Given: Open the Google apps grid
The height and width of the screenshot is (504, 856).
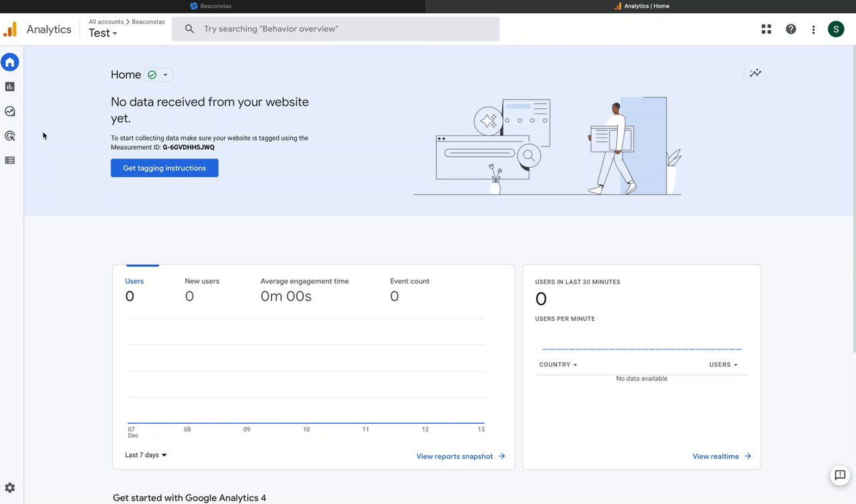Looking at the screenshot, I should pyautogui.click(x=766, y=29).
